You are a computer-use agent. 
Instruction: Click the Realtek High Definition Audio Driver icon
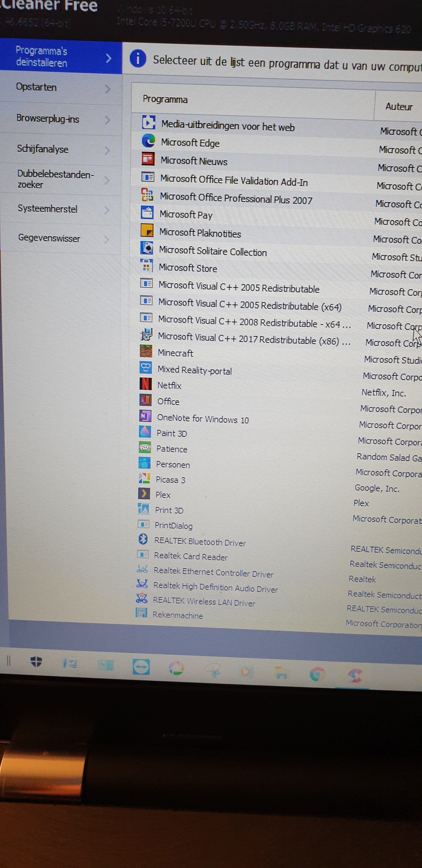[x=142, y=584]
